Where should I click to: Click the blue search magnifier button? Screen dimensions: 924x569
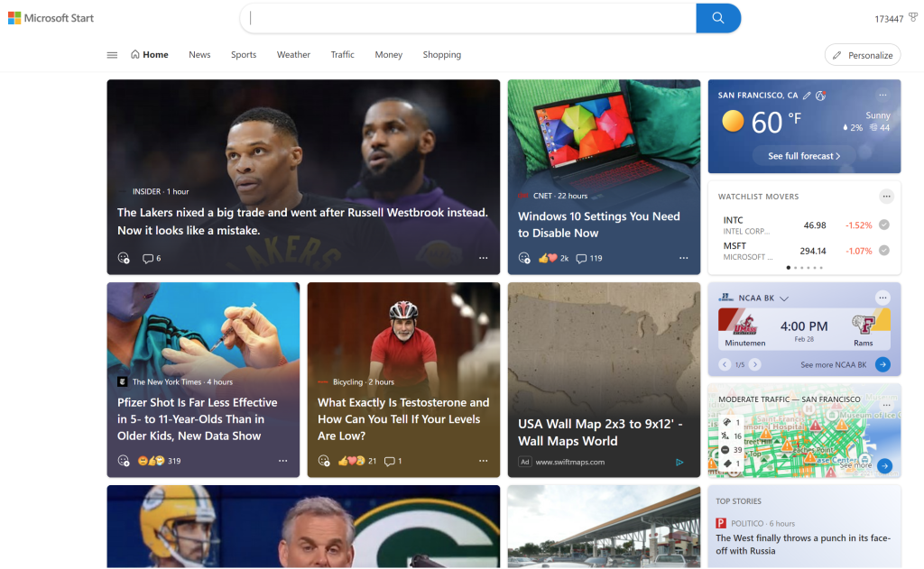click(x=717, y=18)
